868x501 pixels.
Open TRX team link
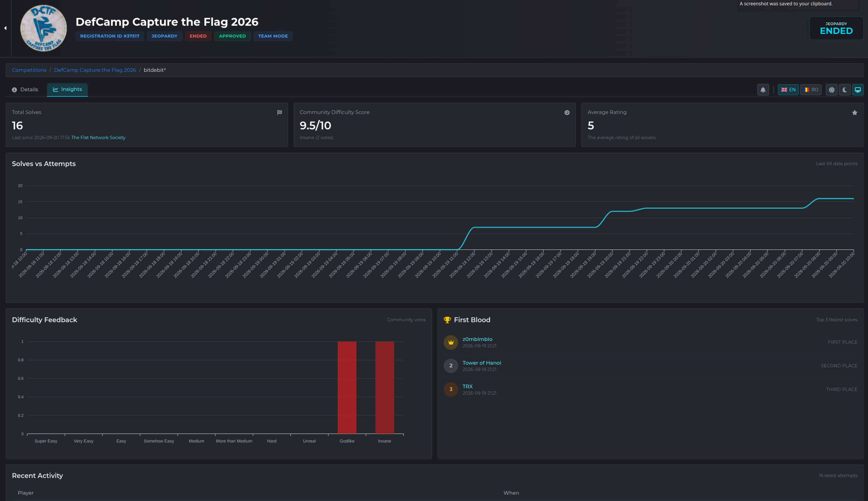[x=468, y=386]
